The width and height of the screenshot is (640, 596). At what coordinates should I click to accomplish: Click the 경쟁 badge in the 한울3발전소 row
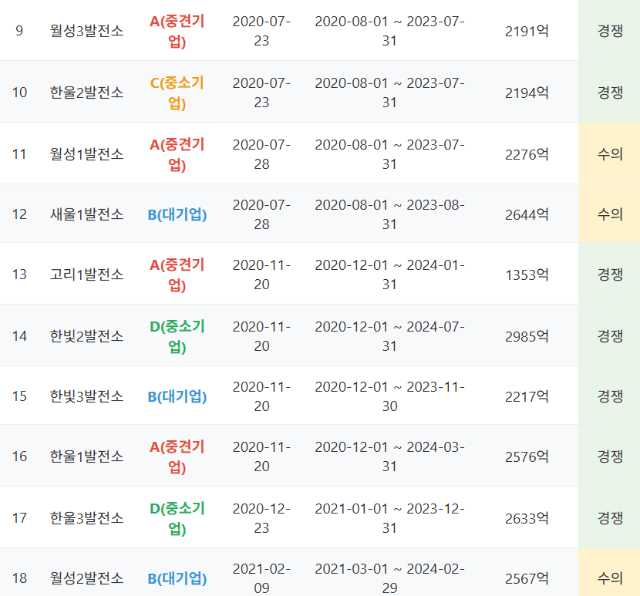(610, 518)
